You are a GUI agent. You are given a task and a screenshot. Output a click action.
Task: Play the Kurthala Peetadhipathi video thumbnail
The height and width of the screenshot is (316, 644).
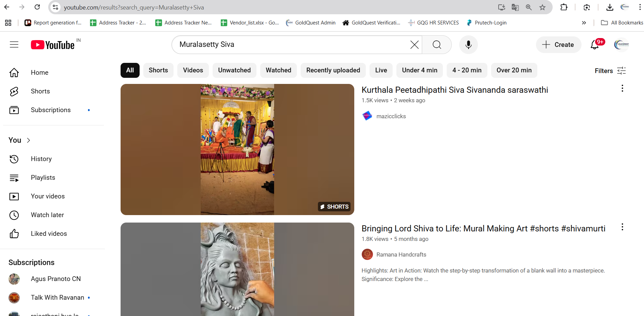(237, 150)
